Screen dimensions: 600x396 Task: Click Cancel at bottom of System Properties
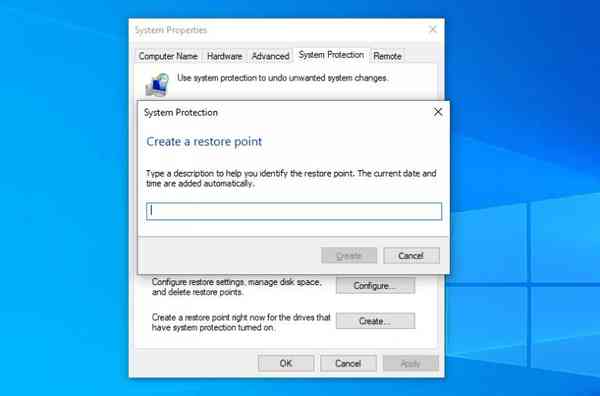[348, 363]
